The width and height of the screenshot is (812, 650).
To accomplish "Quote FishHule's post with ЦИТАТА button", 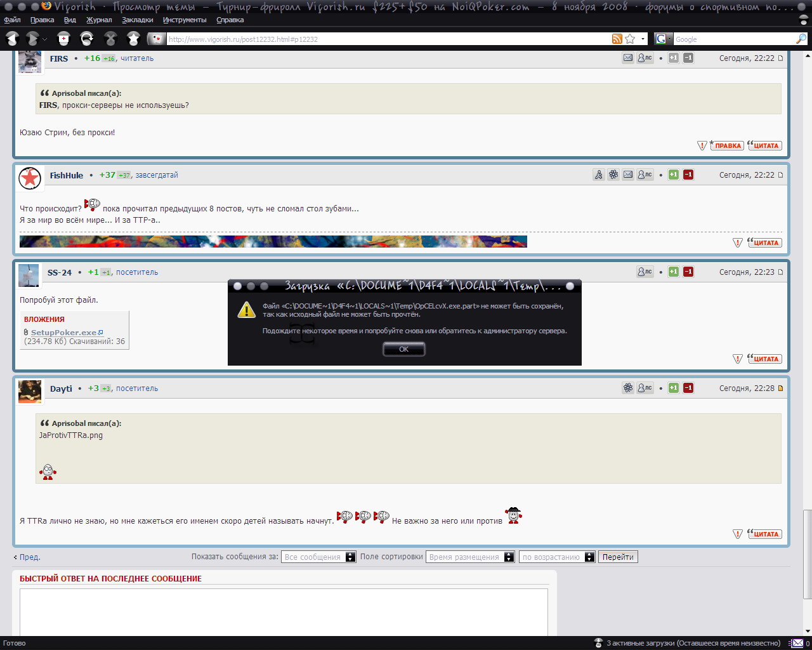I will point(764,242).
